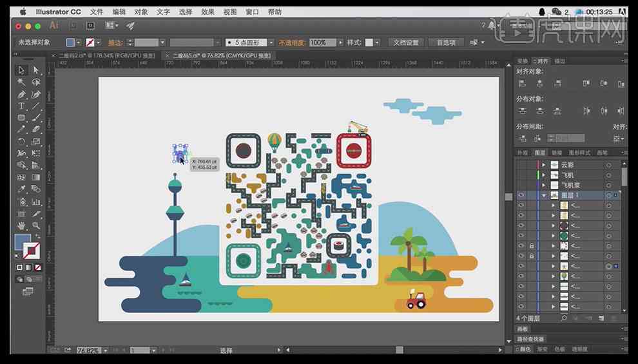Show the hidden 云彩 layer

[521, 165]
